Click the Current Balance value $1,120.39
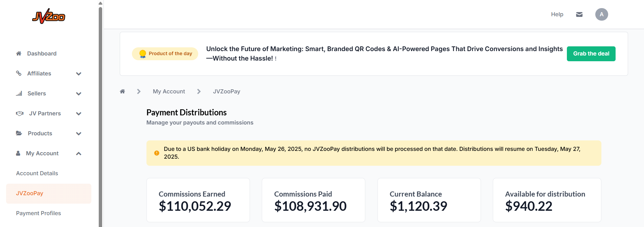Image resolution: width=644 pixels, height=227 pixels. click(418, 206)
